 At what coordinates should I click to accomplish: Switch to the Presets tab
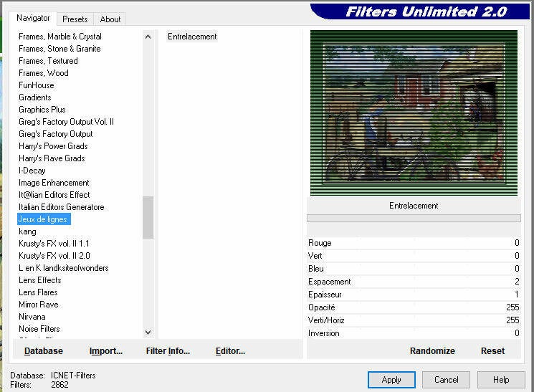coord(75,19)
